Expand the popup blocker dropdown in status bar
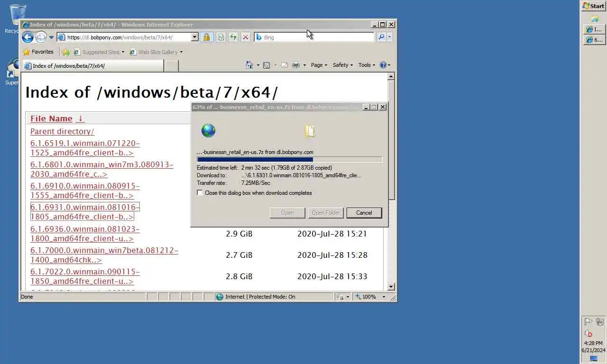 [x=348, y=297]
